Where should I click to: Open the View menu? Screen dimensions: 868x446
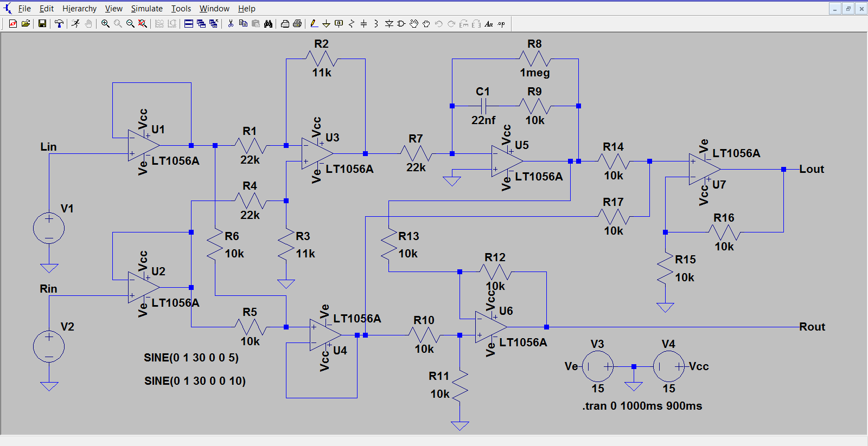tap(113, 9)
